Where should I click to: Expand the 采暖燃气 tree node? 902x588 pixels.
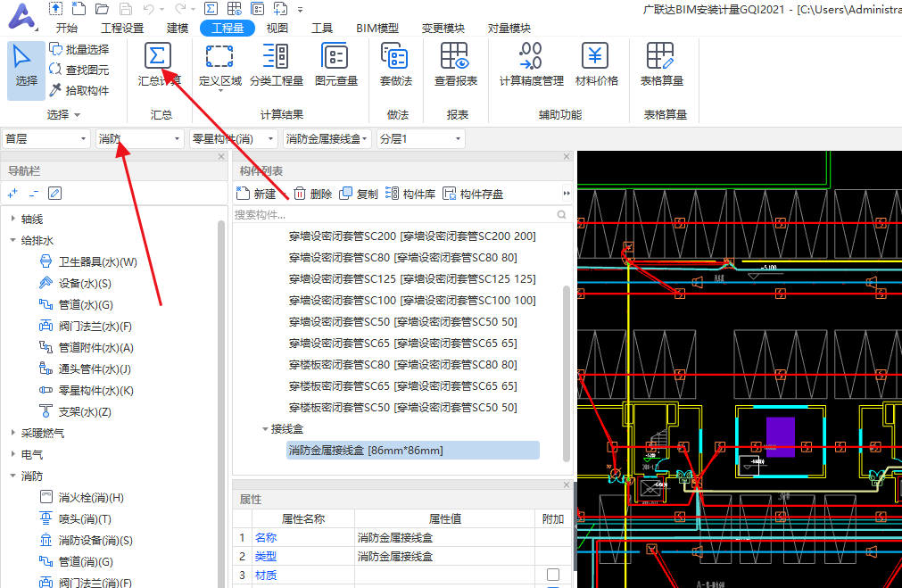click(12, 434)
